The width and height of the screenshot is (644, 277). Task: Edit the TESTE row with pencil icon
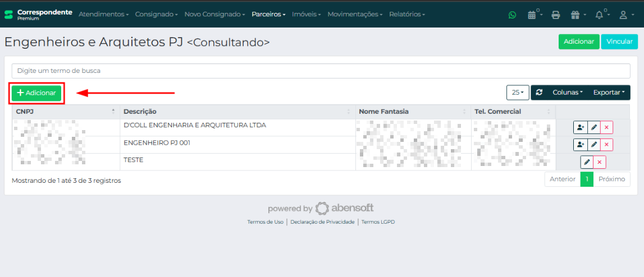(587, 162)
